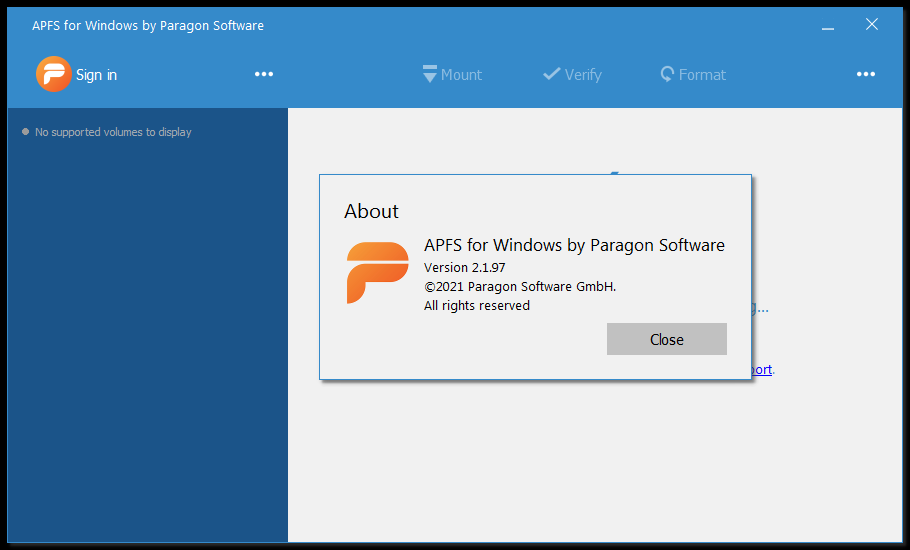Open the more options dots beside Sign in
Image resolution: width=910 pixels, height=550 pixels.
(x=264, y=74)
